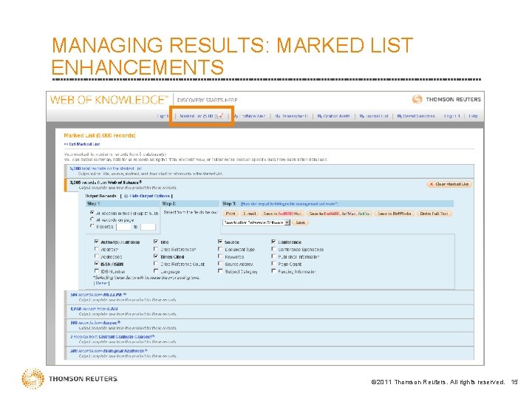The width and height of the screenshot is (532, 399).
Task: Check the Addresses checkbox
Action: point(97,256)
